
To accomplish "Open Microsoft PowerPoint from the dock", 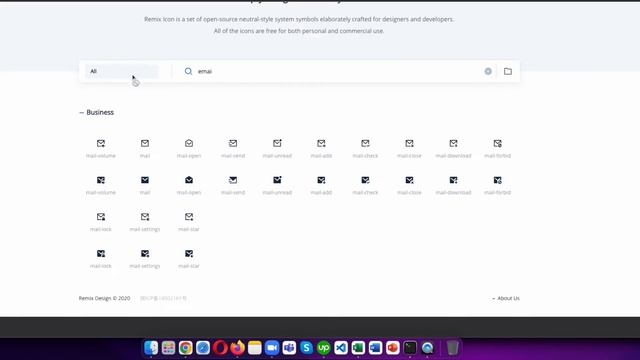I will (393, 348).
